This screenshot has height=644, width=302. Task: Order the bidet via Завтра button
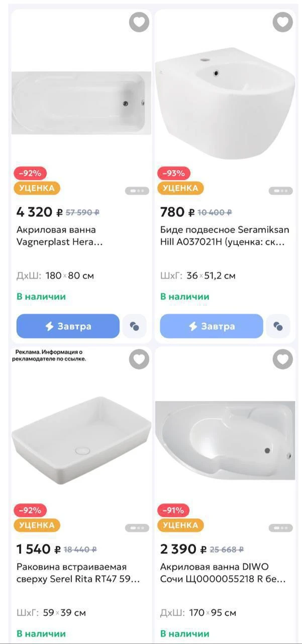[x=212, y=326]
